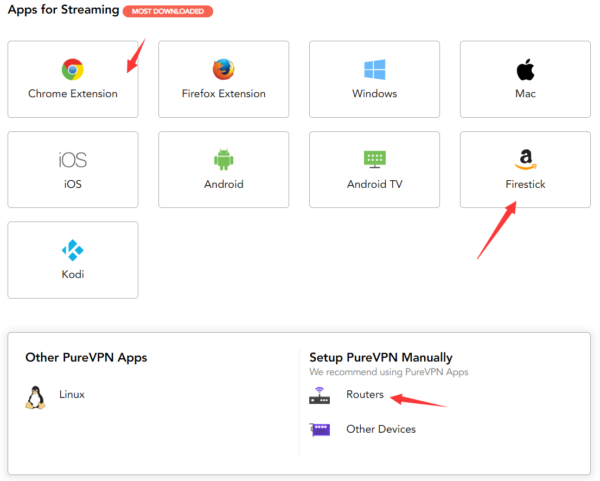Screen dimensions: 600x481
Task: Open the Kodi app label
Action: (73, 274)
